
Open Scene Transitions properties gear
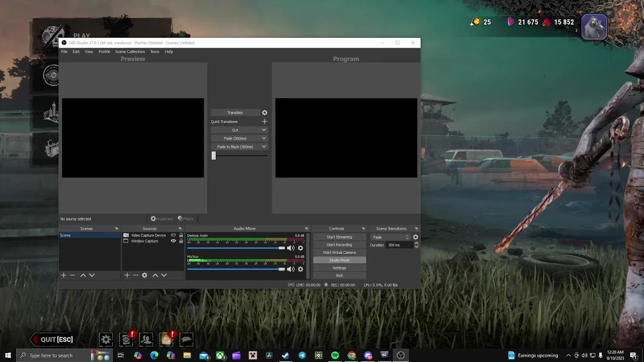(416, 237)
